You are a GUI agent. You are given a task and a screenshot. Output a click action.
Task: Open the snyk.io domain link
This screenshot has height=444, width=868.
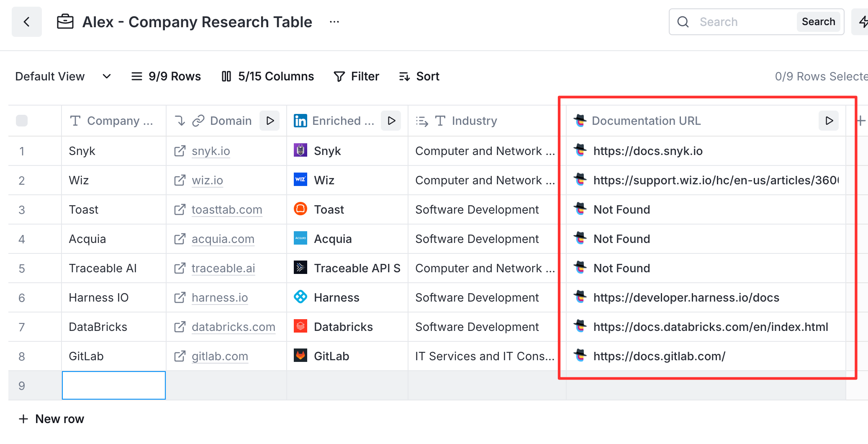click(x=211, y=151)
